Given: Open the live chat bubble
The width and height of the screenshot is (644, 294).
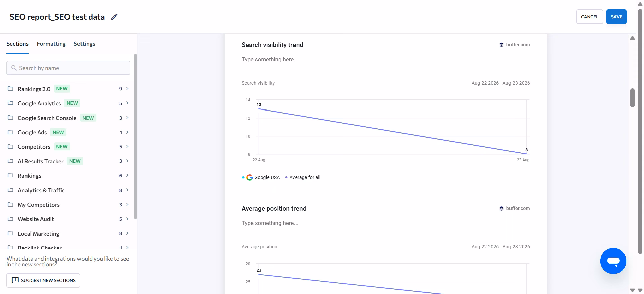Looking at the screenshot, I should pyautogui.click(x=613, y=261).
